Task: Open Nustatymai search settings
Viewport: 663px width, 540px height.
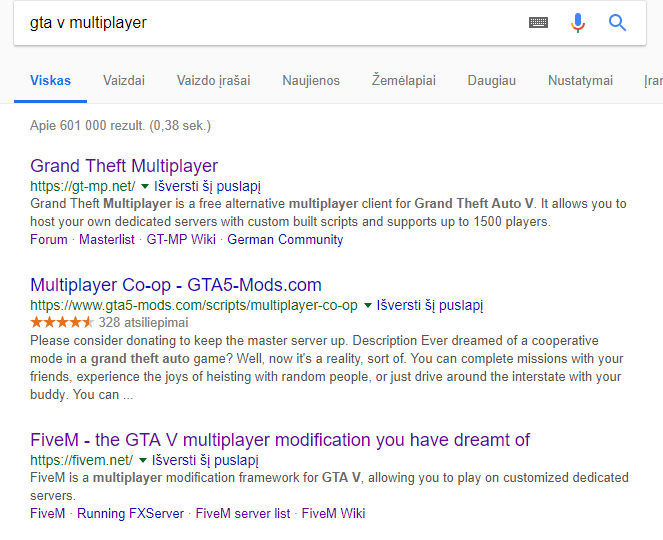Action: [x=580, y=80]
